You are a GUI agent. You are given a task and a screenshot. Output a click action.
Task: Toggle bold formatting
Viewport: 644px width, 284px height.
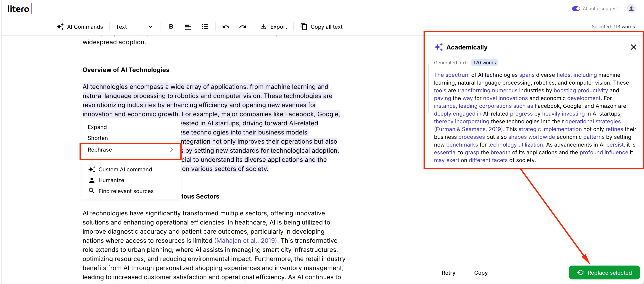(171, 26)
